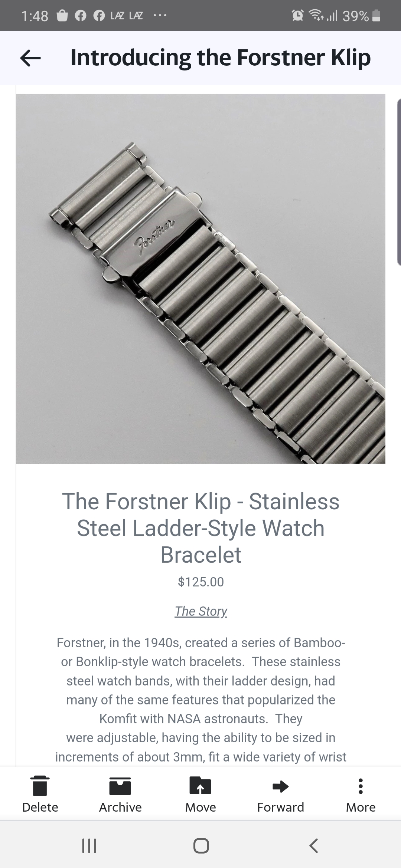401x868 pixels.
Task: Tap the Android home button
Action: (x=201, y=846)
